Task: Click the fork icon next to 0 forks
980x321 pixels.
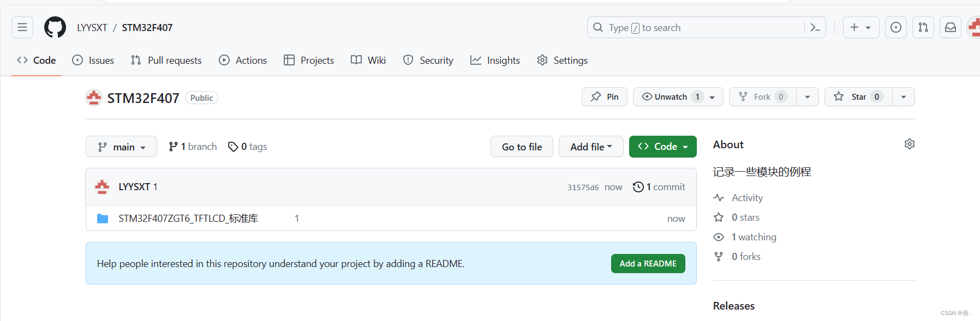Action: coord(719,257)
